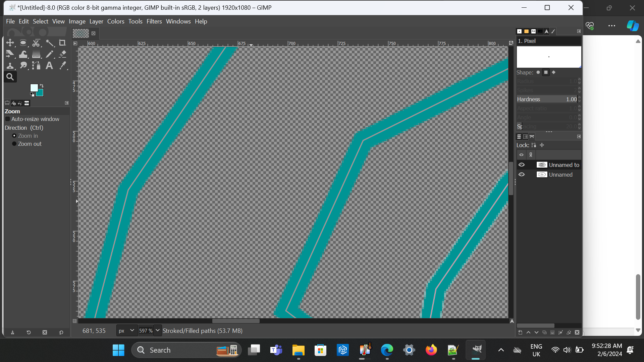The image size is (644, 362).
Task: Select the Scissors Select tool
Action: pos(36,43)
